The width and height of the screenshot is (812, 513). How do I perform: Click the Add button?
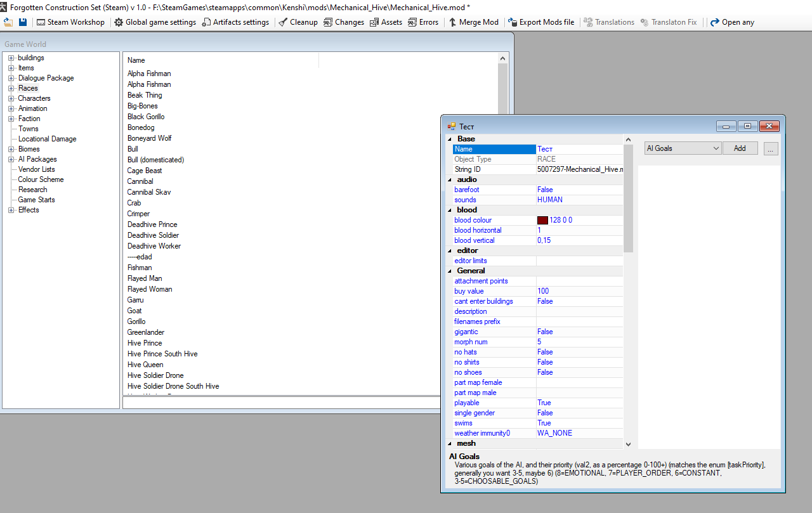click(740, 148)
